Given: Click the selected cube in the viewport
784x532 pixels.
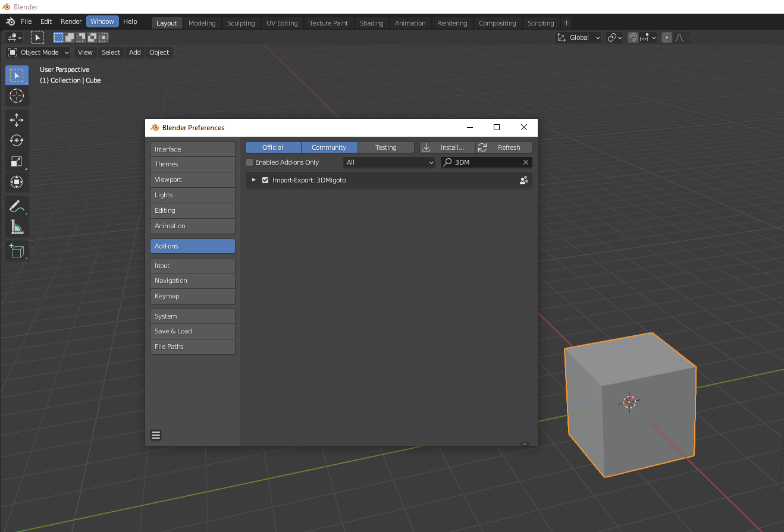Looking at the screenshot, I should (x=630, y=404).
